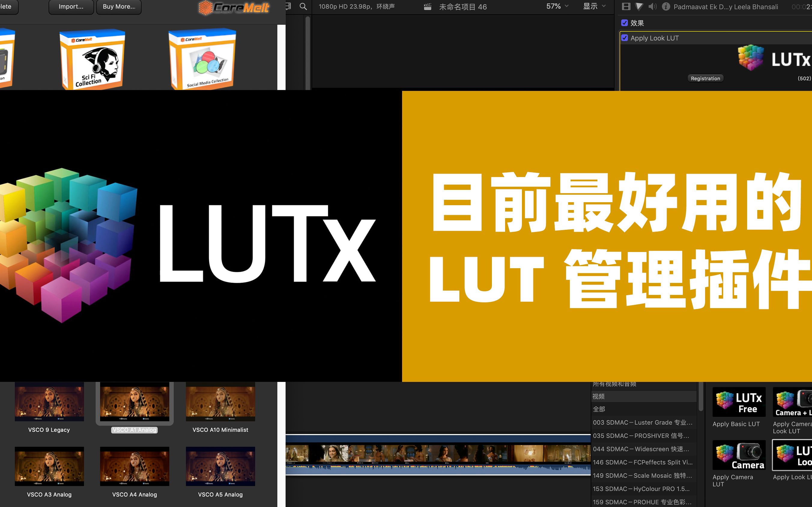Click the Import... button
The height and width of the screenshot is (507, 812).
click(71, 6)
